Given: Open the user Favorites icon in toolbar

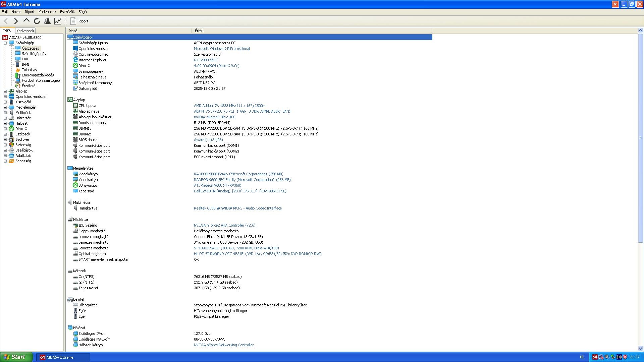Looking at the screenshot, I should coord(47,21).
